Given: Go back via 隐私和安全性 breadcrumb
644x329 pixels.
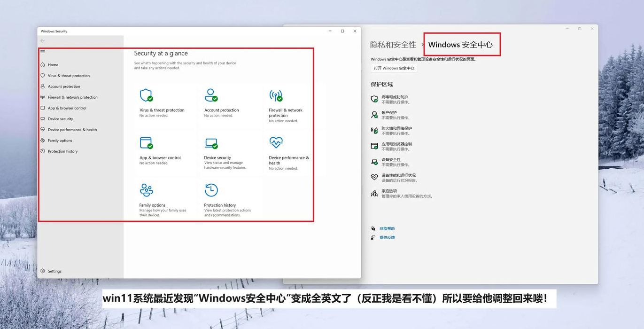Looking at the screenshot, I should pyautogui.click(x=393, y=45).
